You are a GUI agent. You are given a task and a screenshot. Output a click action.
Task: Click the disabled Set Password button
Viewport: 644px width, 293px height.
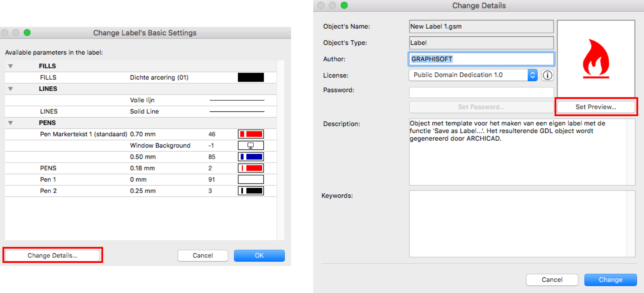point(481,107)
